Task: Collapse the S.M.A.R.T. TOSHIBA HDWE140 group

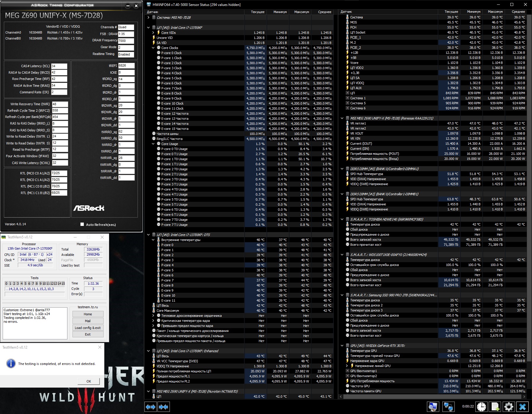Action: [x=342, y=219]
